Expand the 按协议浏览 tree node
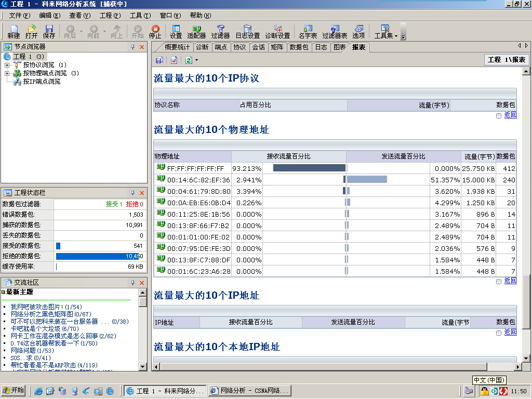Screen dimensions: 532x399 [7, 65]
